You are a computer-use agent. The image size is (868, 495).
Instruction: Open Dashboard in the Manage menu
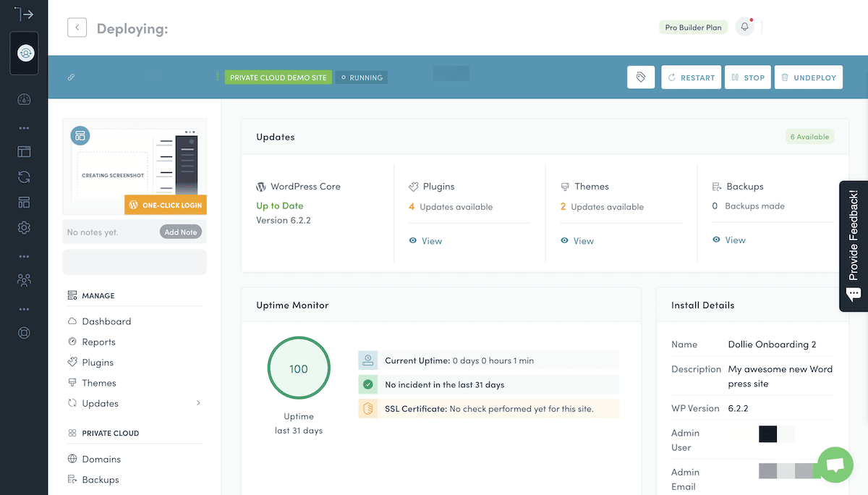pyautogui.click(x=106, y=321)
